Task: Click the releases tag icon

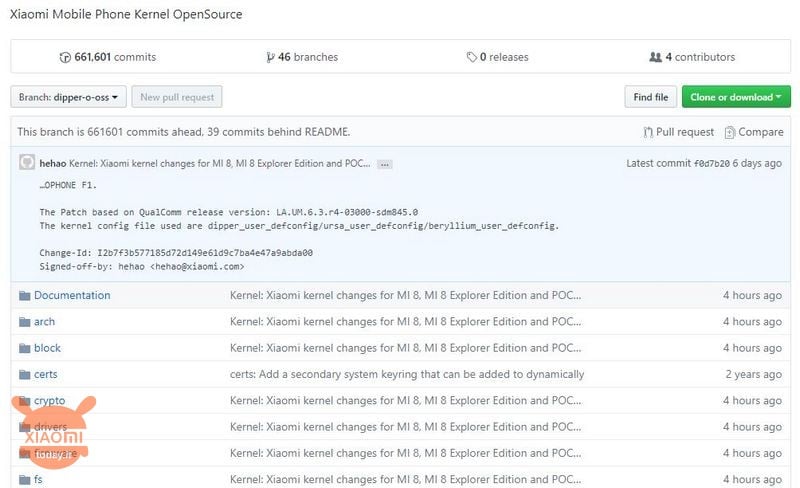Action: (x=471, y=57)
